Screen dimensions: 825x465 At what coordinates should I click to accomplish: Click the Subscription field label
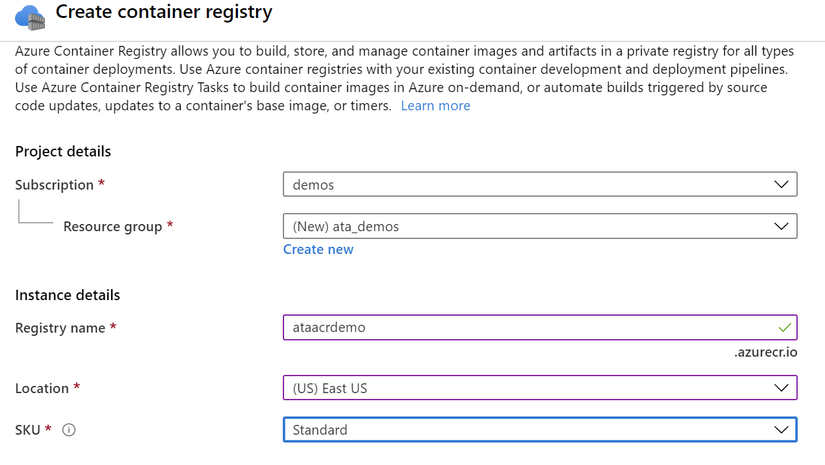click(54, 185)
